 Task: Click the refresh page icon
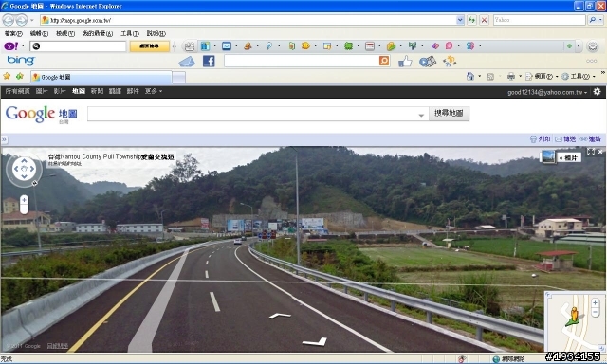(x=471, y=20)
